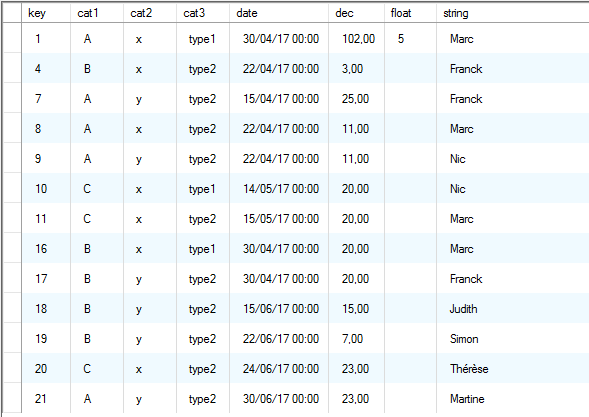Select the cell with name Judith
The width and height of the screenshot is (589, 417).
point(513,308)
